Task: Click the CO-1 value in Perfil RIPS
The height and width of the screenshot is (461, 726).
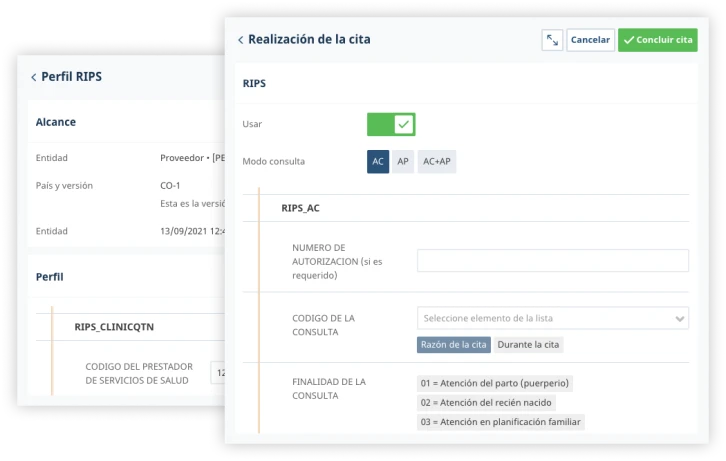Action: pos(170,186)
